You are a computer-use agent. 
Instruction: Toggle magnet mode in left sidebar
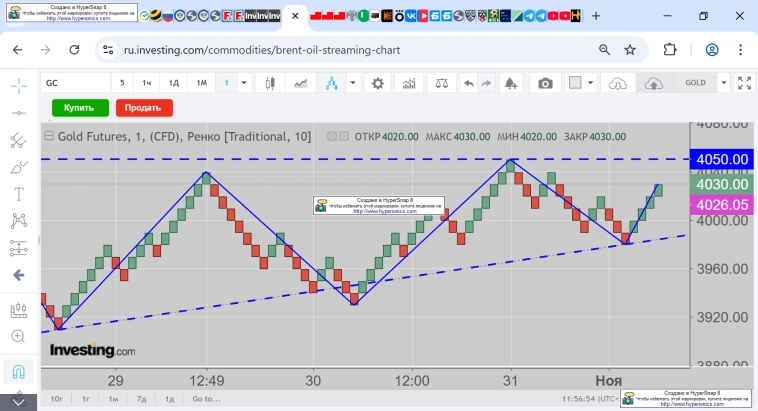point(18,372)
